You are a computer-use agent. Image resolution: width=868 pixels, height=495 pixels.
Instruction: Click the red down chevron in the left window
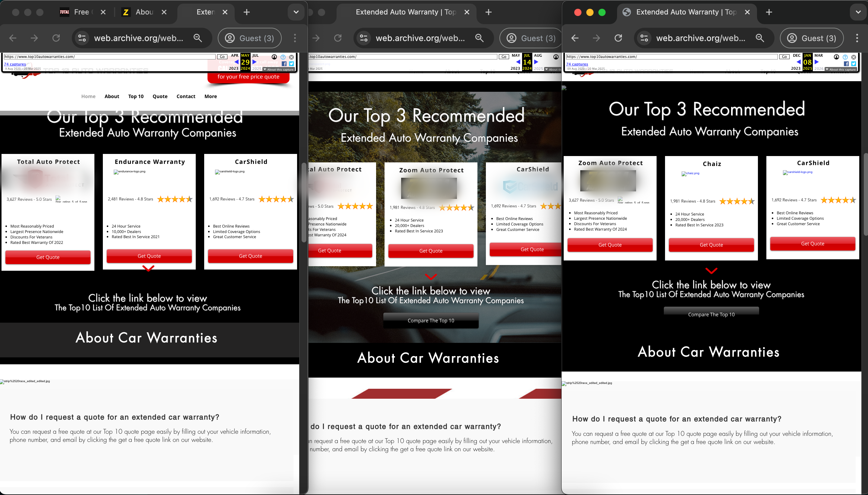click(x=148, y=268)
